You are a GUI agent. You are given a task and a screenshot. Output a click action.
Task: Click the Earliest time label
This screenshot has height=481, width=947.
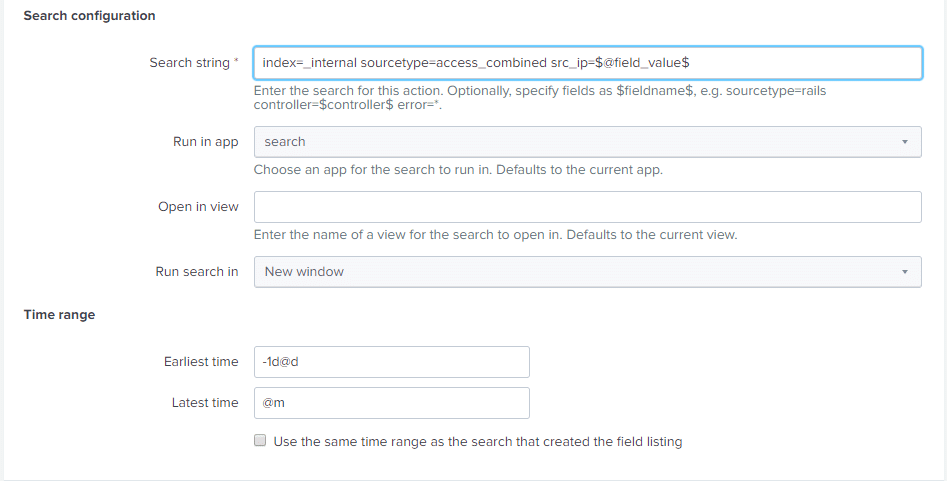pos(201,361)
